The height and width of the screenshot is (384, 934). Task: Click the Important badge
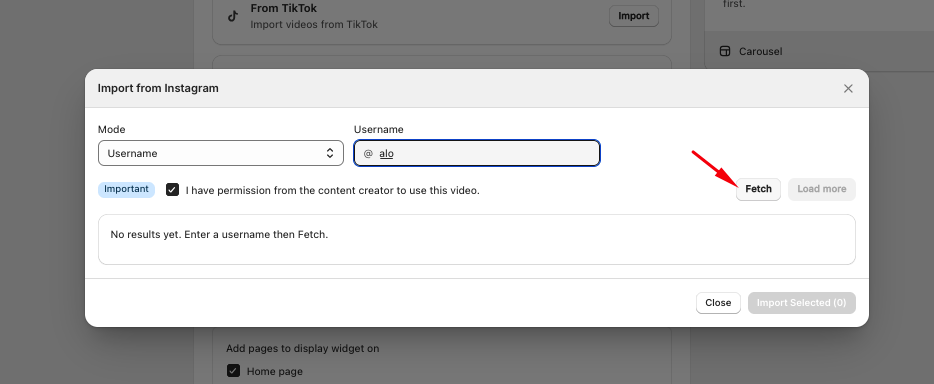click(126, 189)
